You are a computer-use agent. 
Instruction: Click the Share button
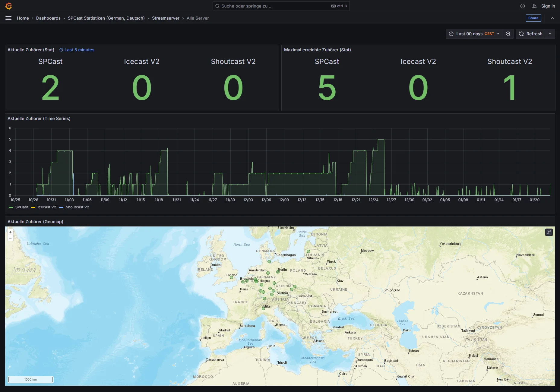(533, 18)
